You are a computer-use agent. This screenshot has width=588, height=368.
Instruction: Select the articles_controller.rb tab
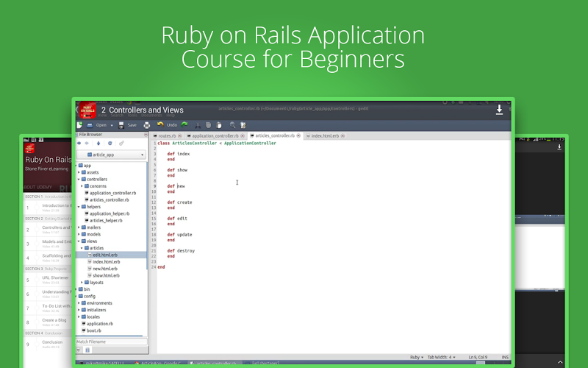point(275,135)
